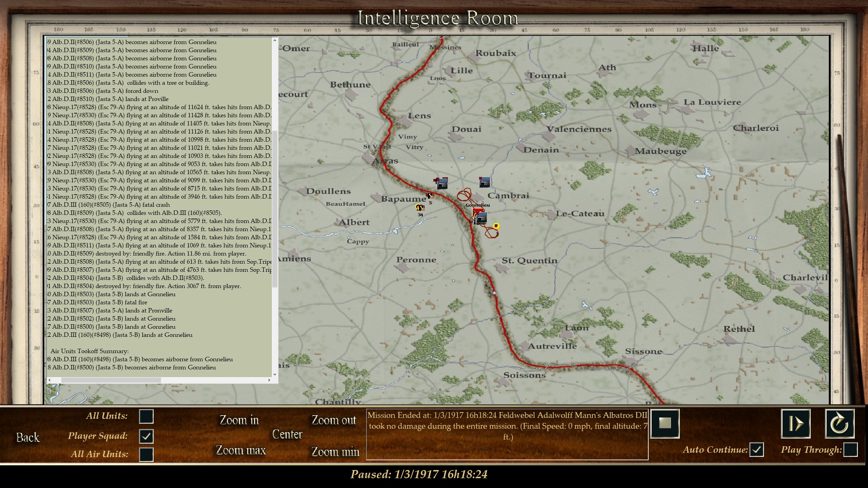This screenshot has height=488, width=868.
Task: Select 'Alb.D.II(#8503) (Jasta 5-B) fatal fire' entry
Action: click(x=97, y=302)
